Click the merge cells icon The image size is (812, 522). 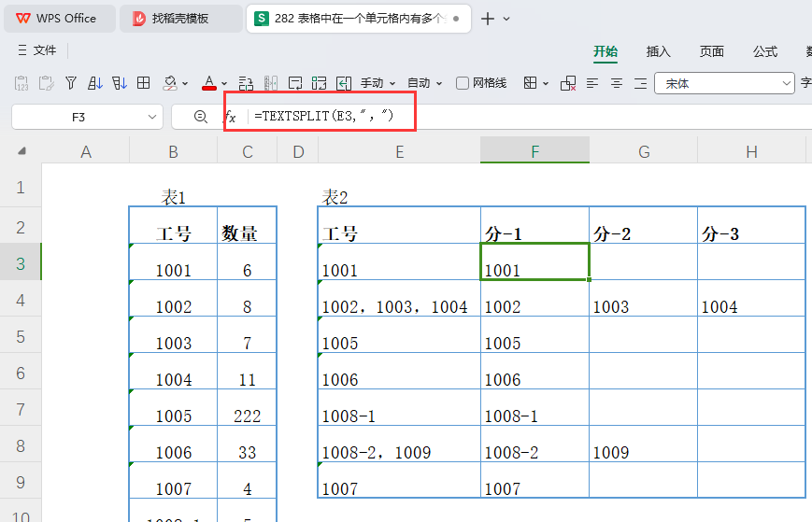tap(320, 83)
